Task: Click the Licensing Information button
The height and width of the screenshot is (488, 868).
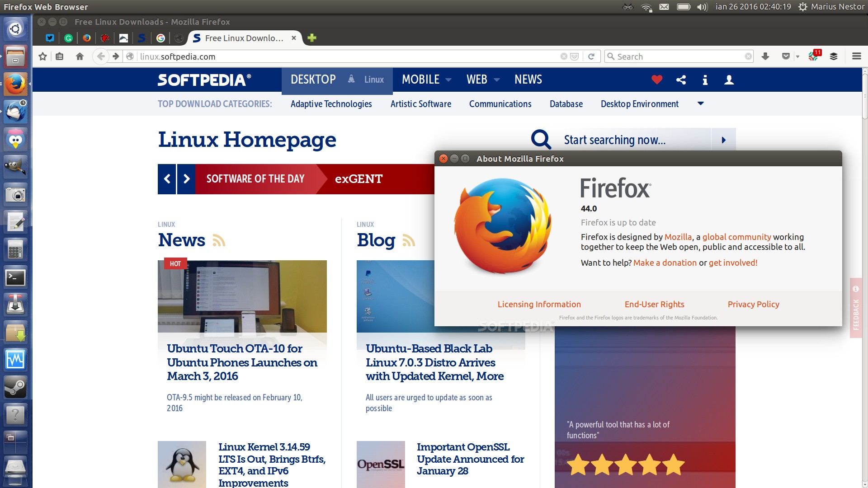Action: click(539, 304)
